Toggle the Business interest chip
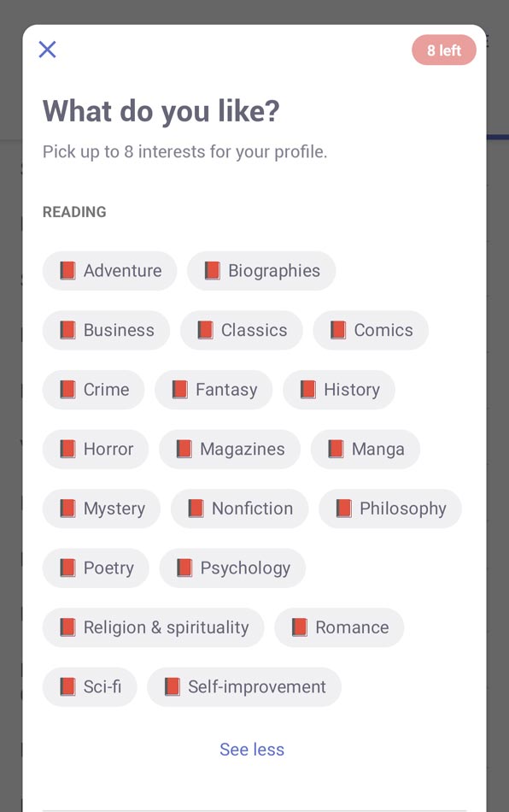 click(x=106, y=330)
